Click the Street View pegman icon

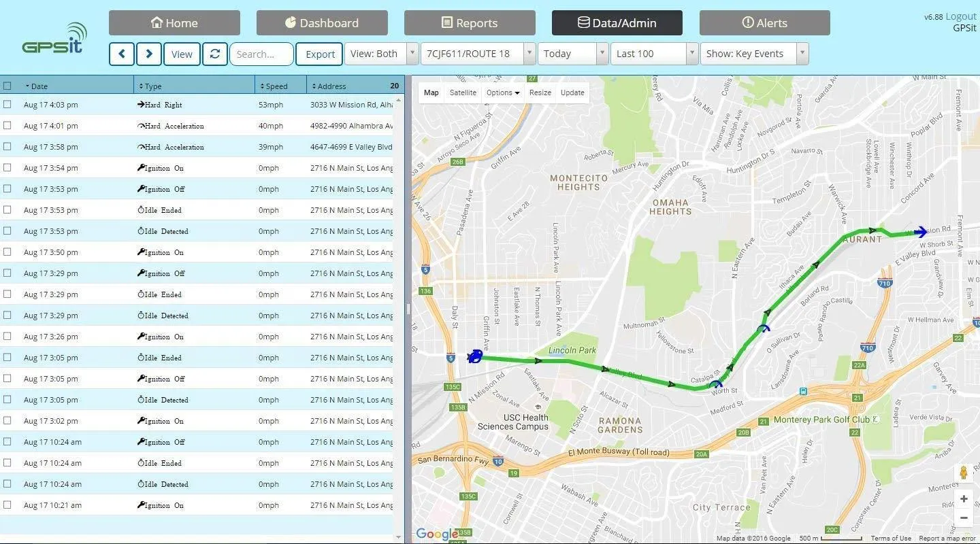tap(964, 473)
